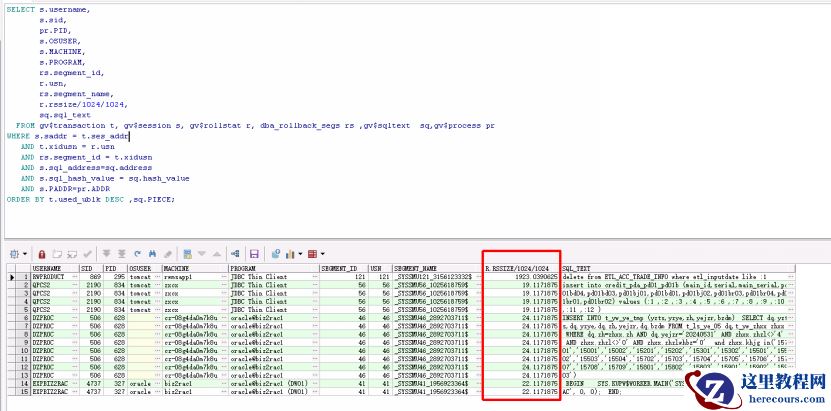The image size is (831, 411).
Task: Select row number 15 header in results grid
Action: click(x=23, y=392)
